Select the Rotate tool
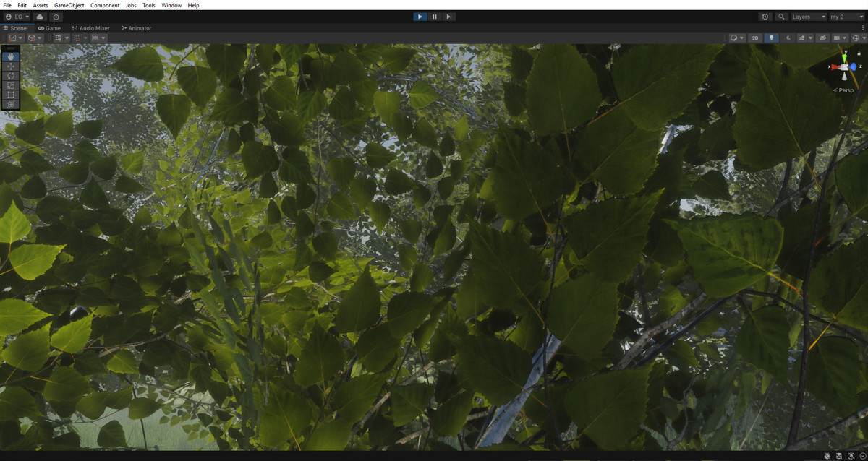This screenshot has height=461, width=868. (11, 75)
